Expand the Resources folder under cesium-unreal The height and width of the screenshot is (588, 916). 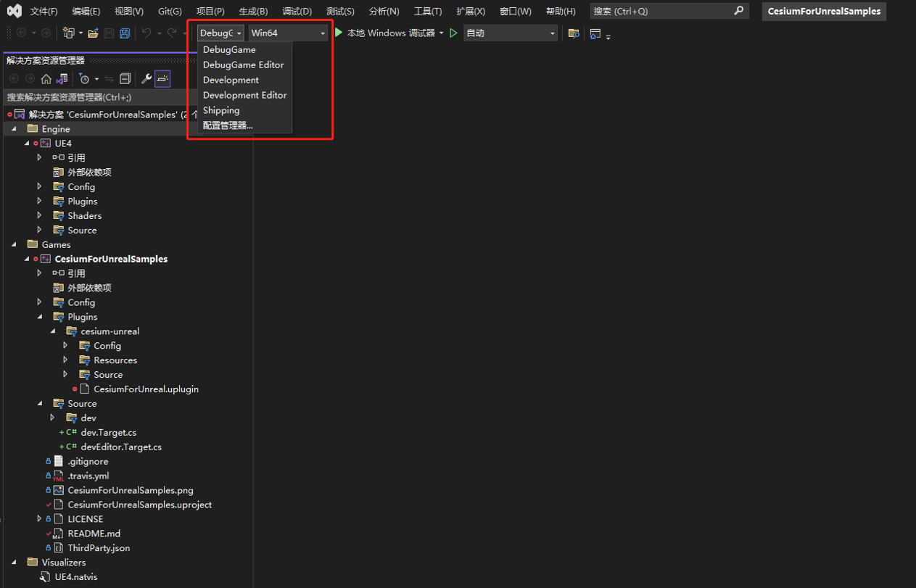point(66,360)
